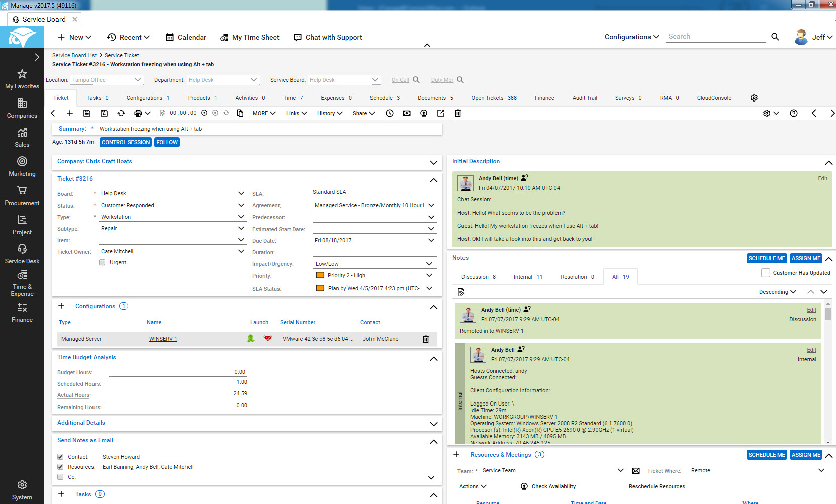The image size is (836, 504).
Task: Toggle the Urgent checkbox
Action: [103, 262]
